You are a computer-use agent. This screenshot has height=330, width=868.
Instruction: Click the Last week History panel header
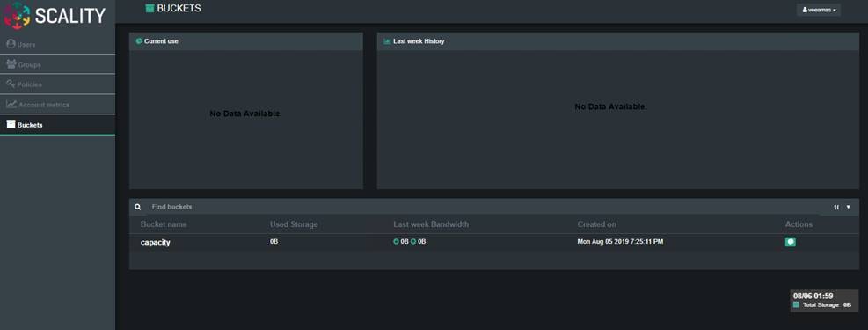tap(617, 41)
